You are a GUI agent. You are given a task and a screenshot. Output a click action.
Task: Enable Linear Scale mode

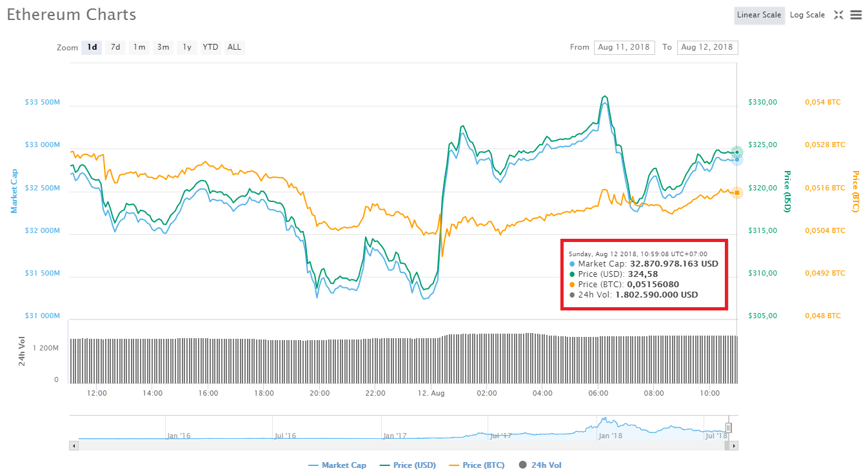click(759, 14)
